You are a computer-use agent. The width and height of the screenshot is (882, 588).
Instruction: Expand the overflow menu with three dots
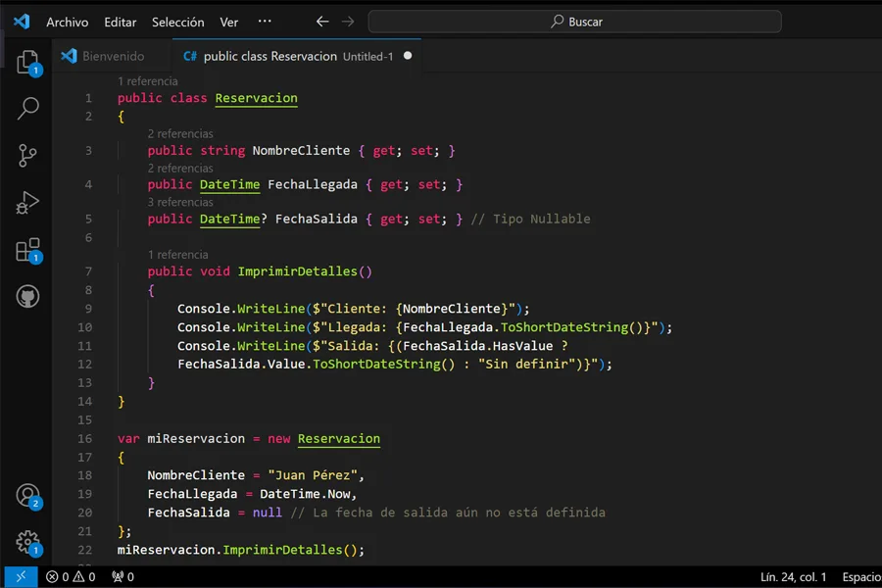coord(265,22)
